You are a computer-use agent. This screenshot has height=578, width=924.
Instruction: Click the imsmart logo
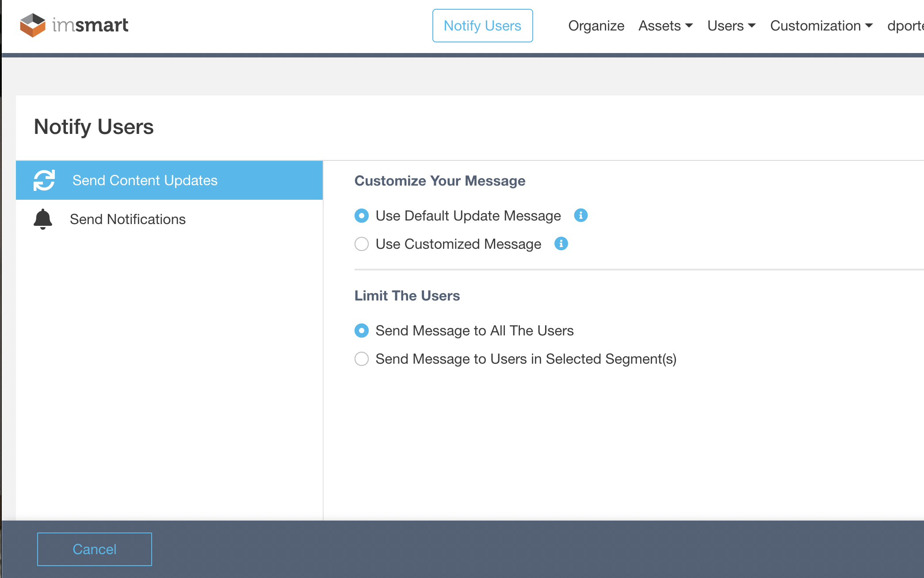73,25
